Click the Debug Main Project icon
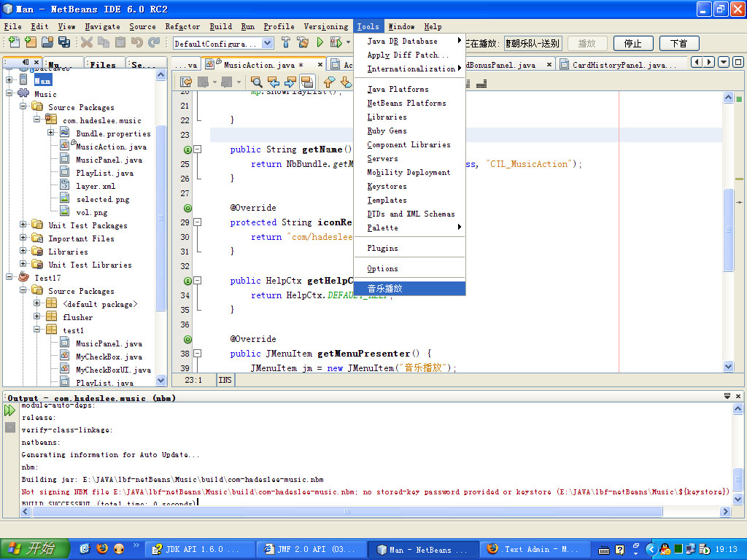The height and width of the screenshot is (560, 747). coord(336,42)
